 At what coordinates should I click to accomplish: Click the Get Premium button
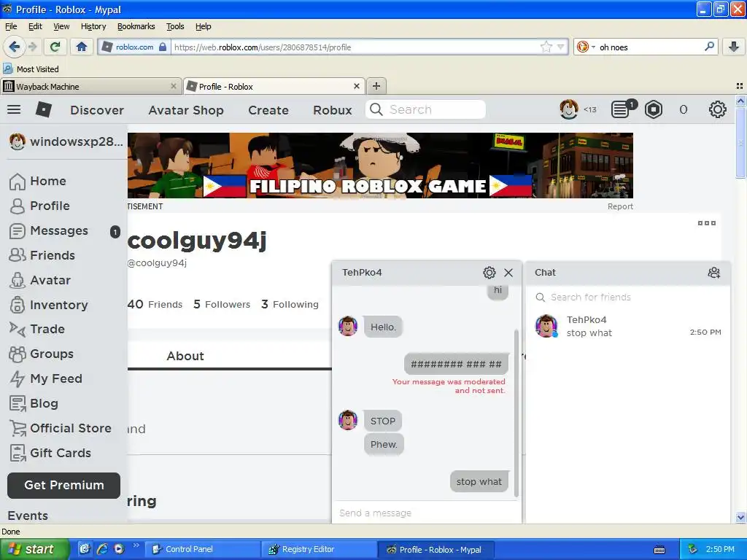click(64, 485)
